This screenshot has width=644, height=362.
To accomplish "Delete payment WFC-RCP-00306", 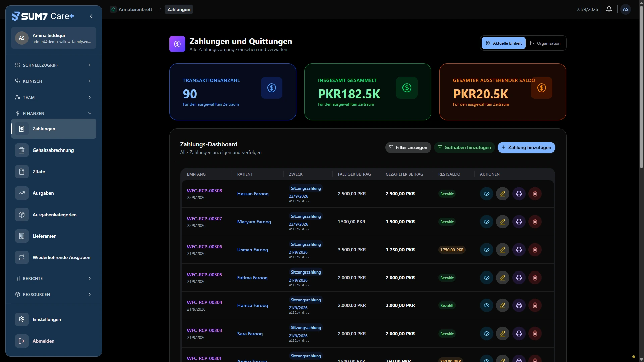I will pyautogui.click(x=535, y=250).
